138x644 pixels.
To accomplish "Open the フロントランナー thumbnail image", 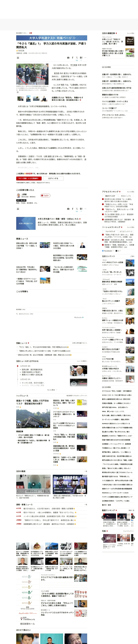I will 130,41.
